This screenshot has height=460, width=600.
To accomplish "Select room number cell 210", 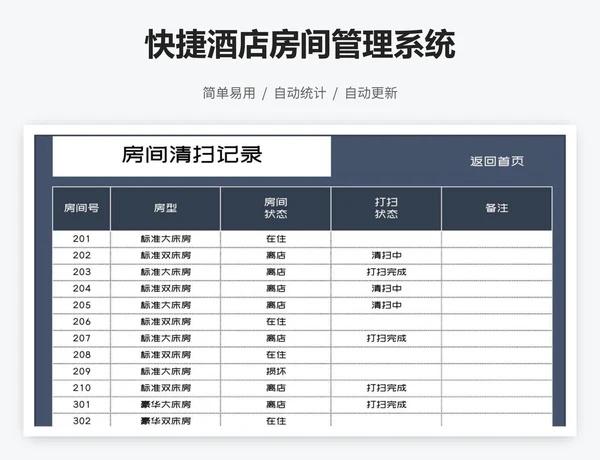I will pyautogui.click(x=82, y=388).
